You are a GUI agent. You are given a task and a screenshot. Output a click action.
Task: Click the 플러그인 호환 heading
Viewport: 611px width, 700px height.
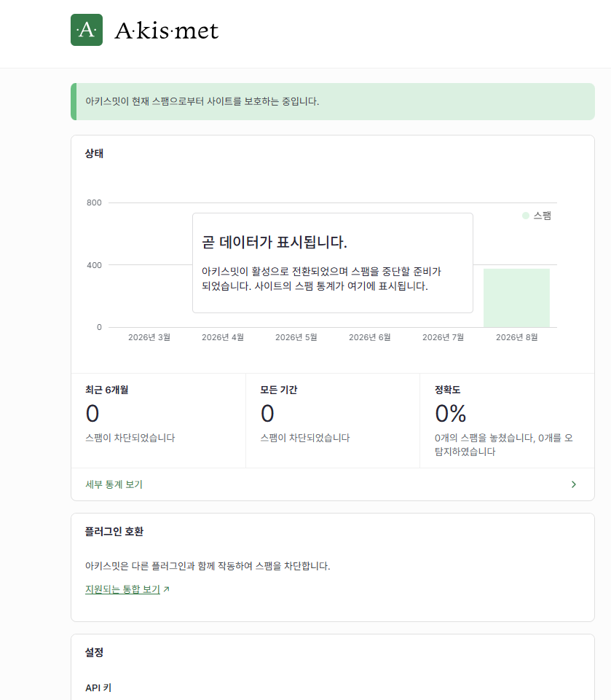point(114,532)
